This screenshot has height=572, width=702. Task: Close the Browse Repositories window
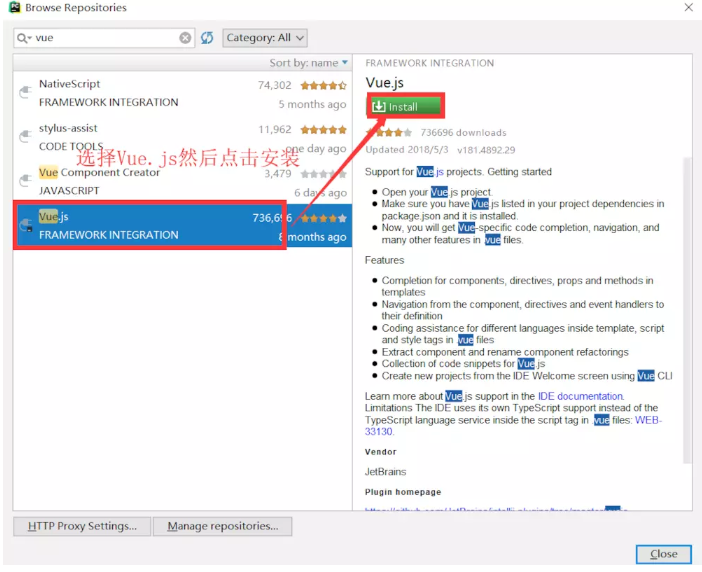click(x=689, y=7)
